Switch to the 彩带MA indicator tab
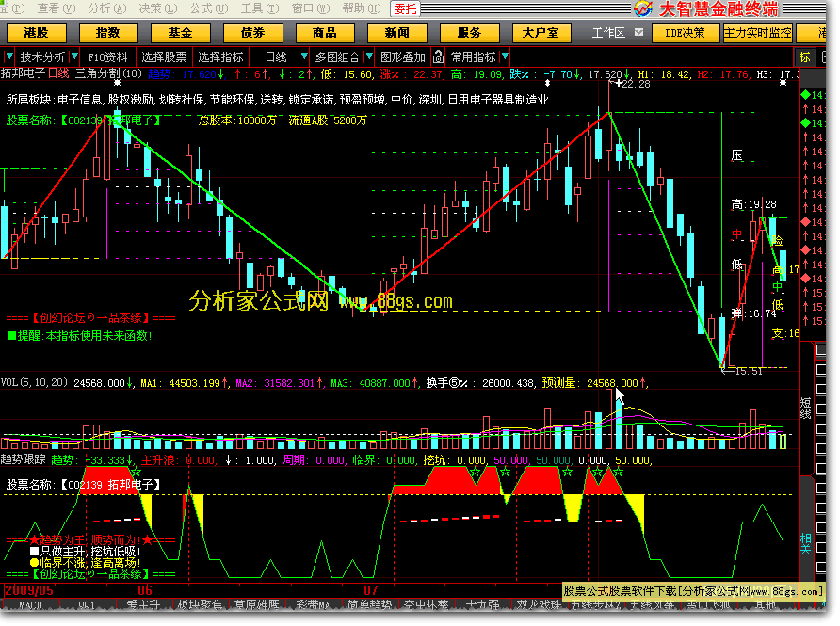The image size is (840, 626). (x=313, y=605)
